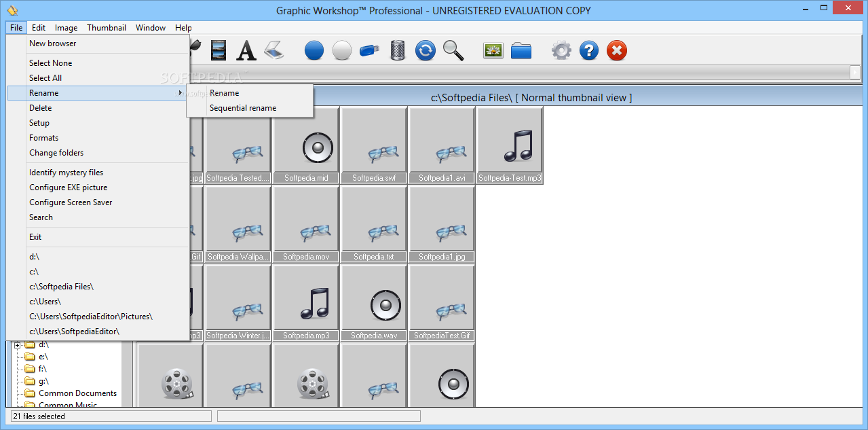Click the blue refresh arrows icon
Screen dimensions: 868x430
pos(426,50)
